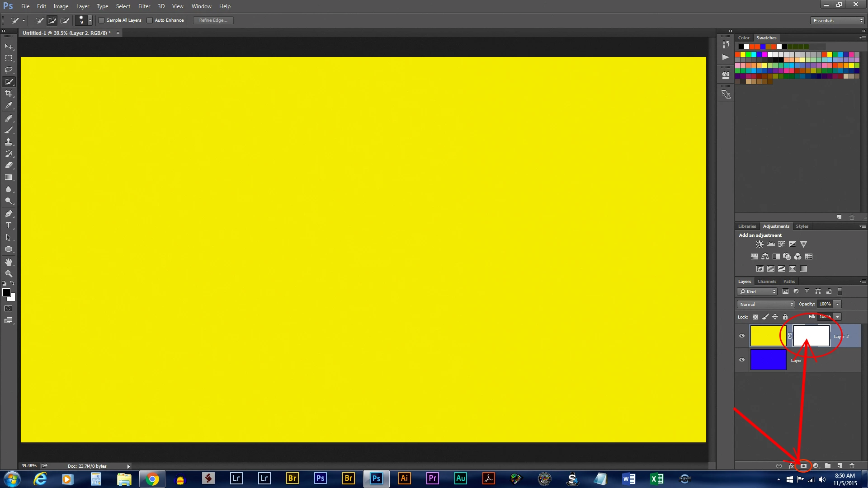Select the Horizontal Type tool
This screenshot has height=488, width=868.
[x=9, y=225]
